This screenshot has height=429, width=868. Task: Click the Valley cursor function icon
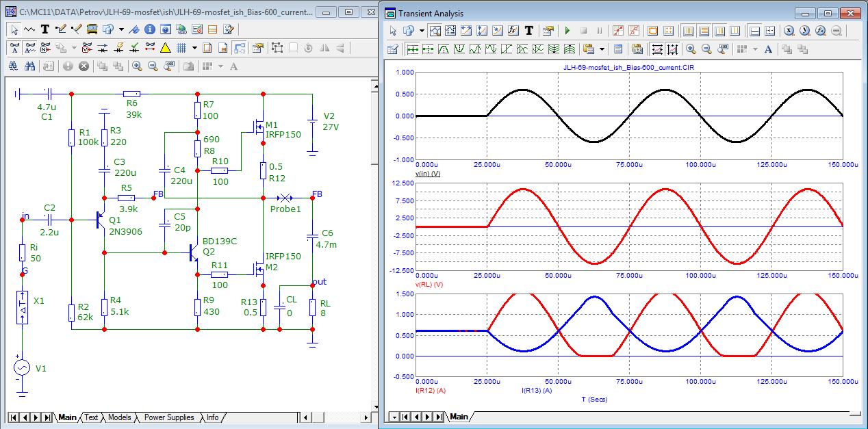460,49
